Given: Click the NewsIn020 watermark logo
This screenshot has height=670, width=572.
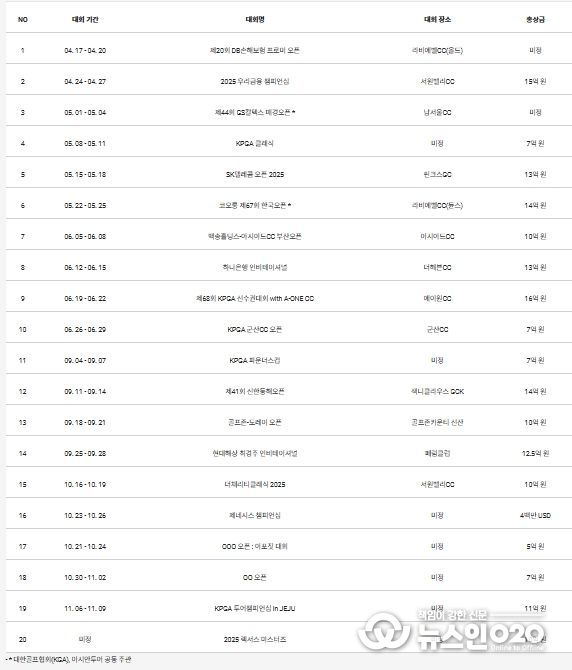Looking at the screenshot, I should pyautogui.click(x=452, y=631).
